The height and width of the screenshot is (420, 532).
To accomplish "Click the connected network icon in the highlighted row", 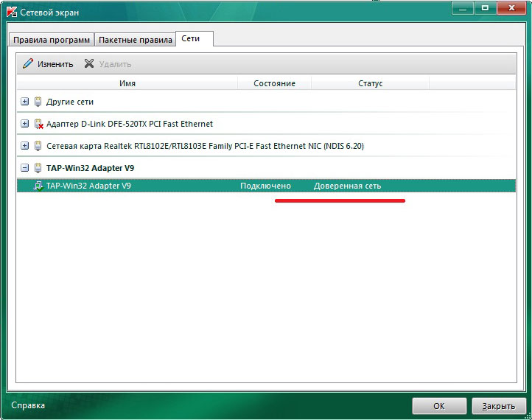I will 38,186.
